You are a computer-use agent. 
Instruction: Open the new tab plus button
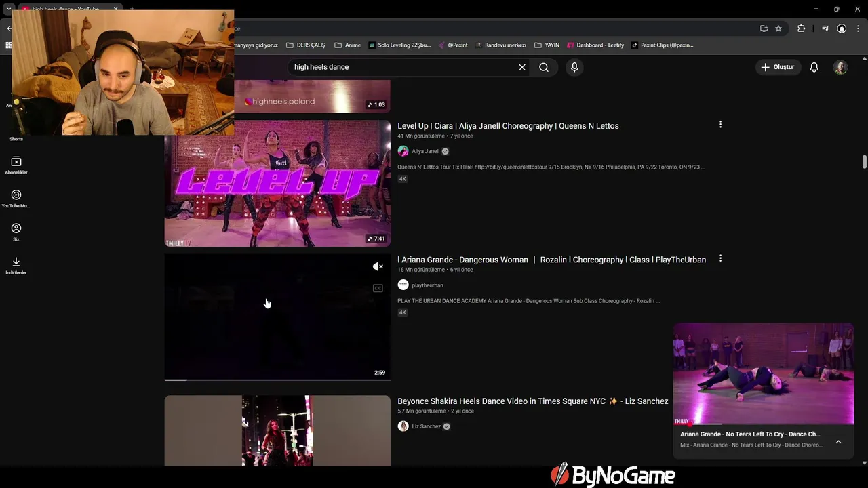(132, 9)
